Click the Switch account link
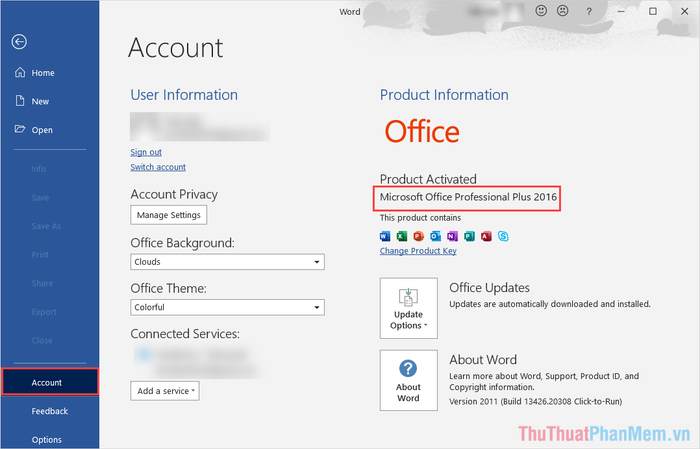The width and height of the screenshot is (700, 449). tap(158, 167)
